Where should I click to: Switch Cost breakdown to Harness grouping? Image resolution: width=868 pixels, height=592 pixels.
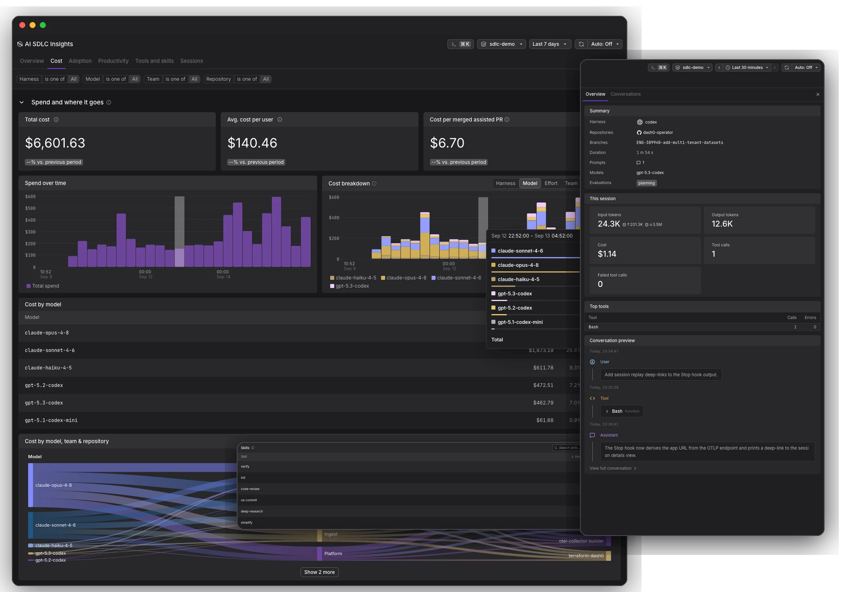click(505, 184)
